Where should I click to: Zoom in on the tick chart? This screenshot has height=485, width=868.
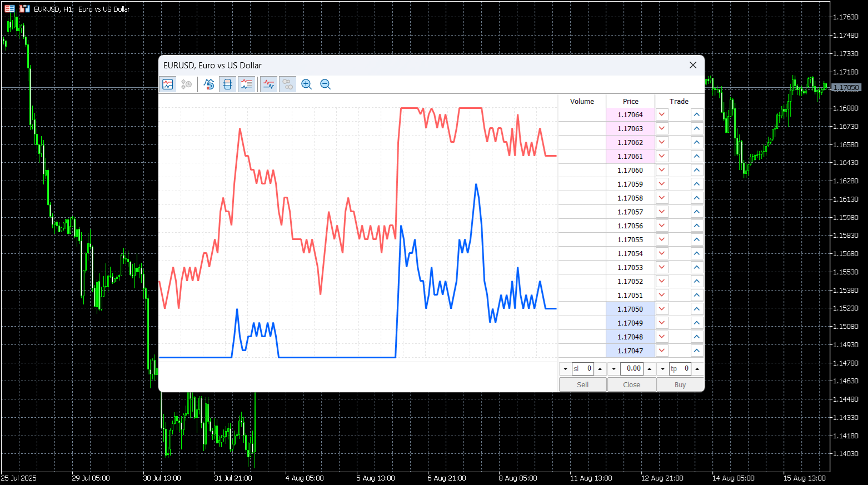point(307,84)
